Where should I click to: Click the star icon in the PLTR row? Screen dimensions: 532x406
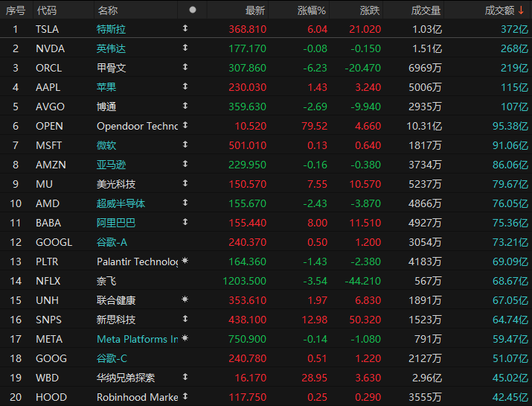pos(185,261)
